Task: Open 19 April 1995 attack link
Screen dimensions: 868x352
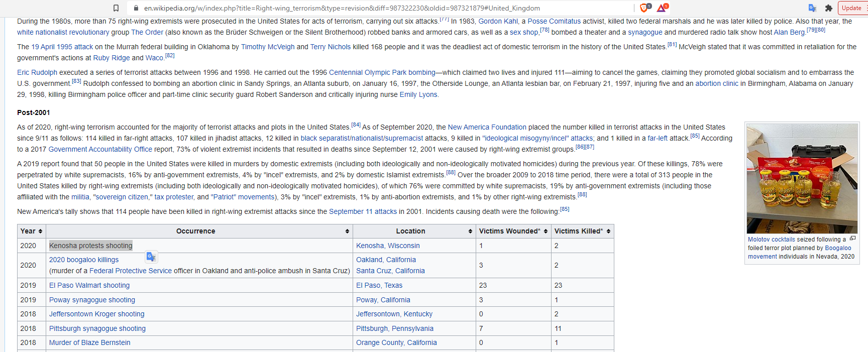Action: tap(62, 47)
